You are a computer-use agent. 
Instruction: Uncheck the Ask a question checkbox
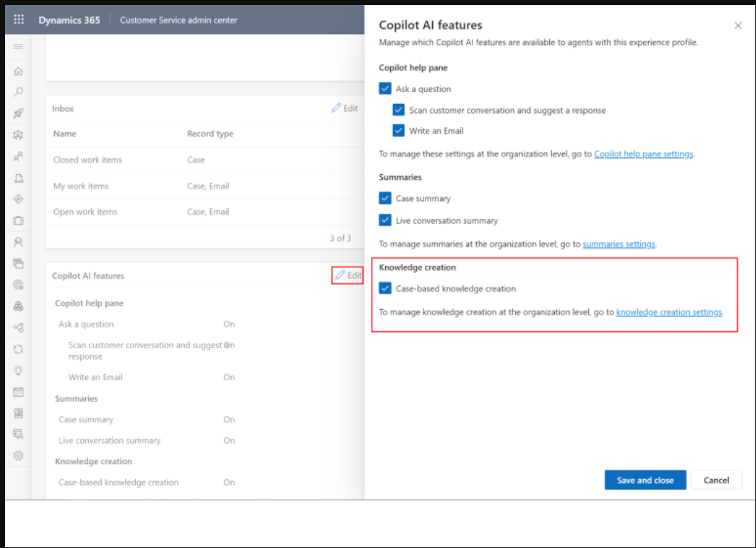pos(385,89)
